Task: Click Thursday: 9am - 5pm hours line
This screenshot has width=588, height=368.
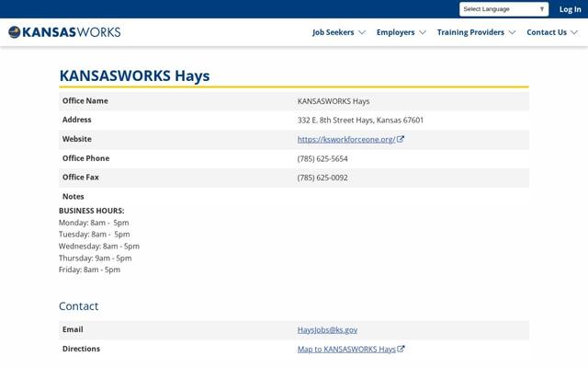Action: coord(96,258)
